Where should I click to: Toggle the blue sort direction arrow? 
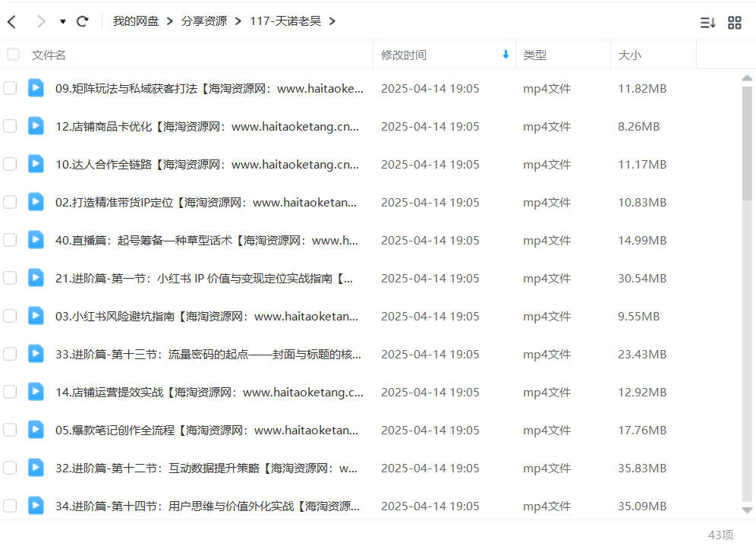tap(506, 55)
